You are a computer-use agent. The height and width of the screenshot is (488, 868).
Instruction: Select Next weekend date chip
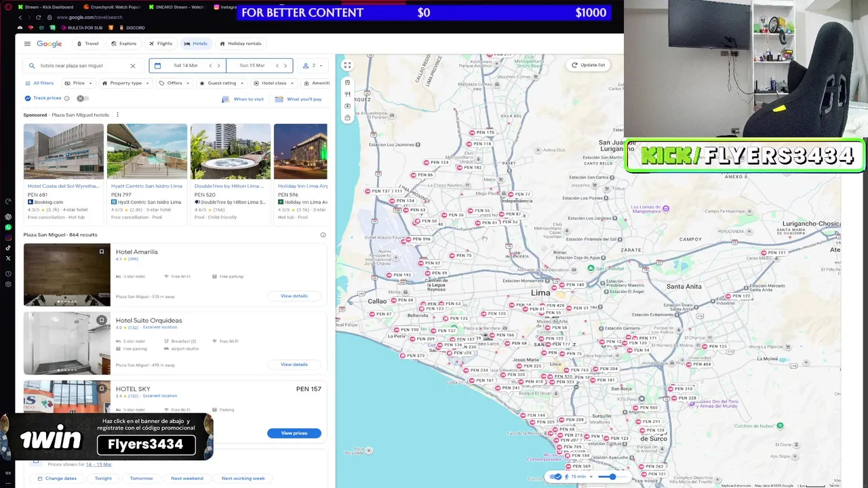(x=187, y=479)
